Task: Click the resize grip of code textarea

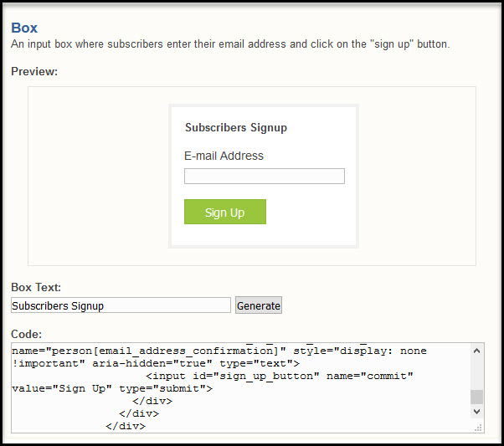Action: [x=478, y=427]
